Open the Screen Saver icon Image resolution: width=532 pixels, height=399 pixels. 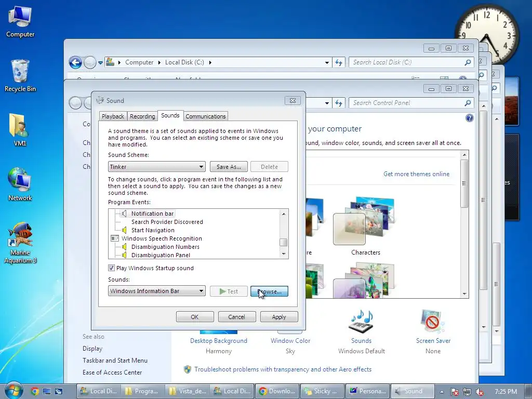point(433,321)
